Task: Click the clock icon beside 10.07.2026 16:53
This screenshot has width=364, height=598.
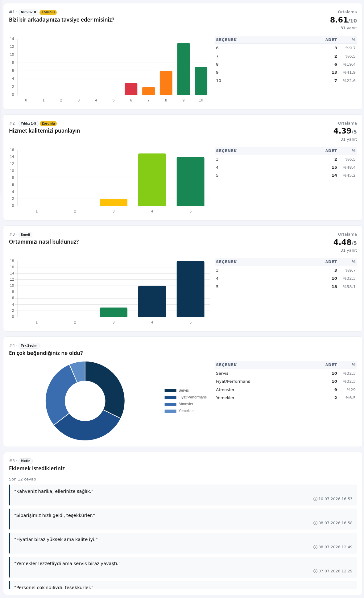Action: [315, 499]
